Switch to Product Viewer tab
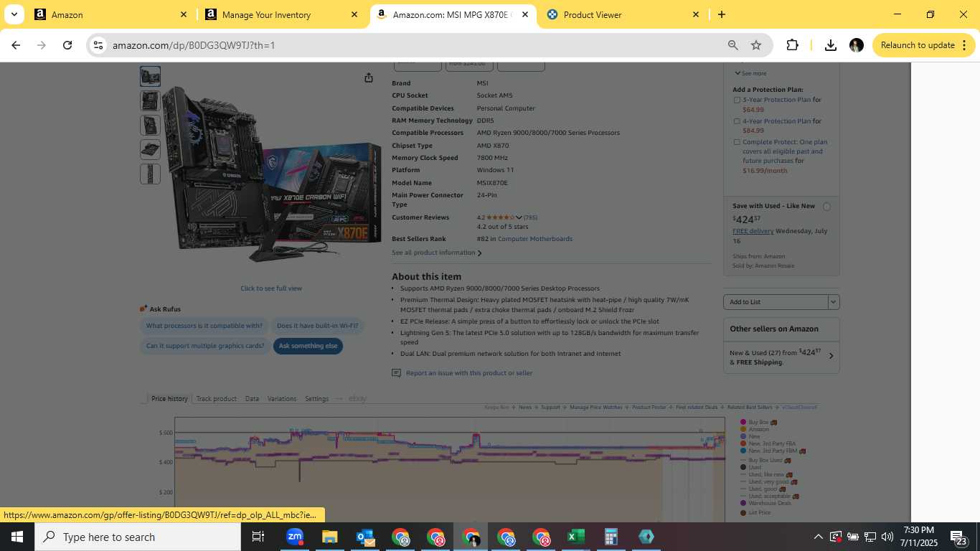Screen dimensions: 980x551 pyautogui.click(x=623, y=14)
